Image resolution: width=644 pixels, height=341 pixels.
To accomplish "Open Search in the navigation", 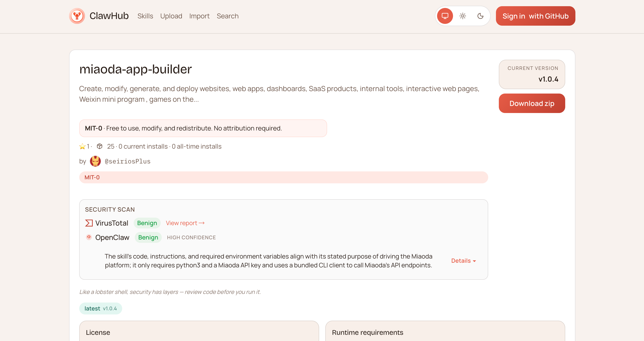I will pyautogui.click(x=228, y=16).
